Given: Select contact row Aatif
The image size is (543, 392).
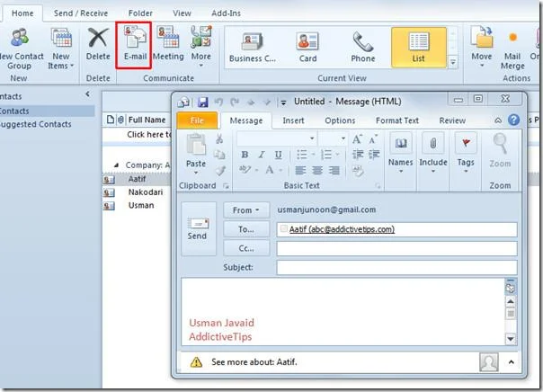Looking at the screenshot, I should (x=138, y=179).
